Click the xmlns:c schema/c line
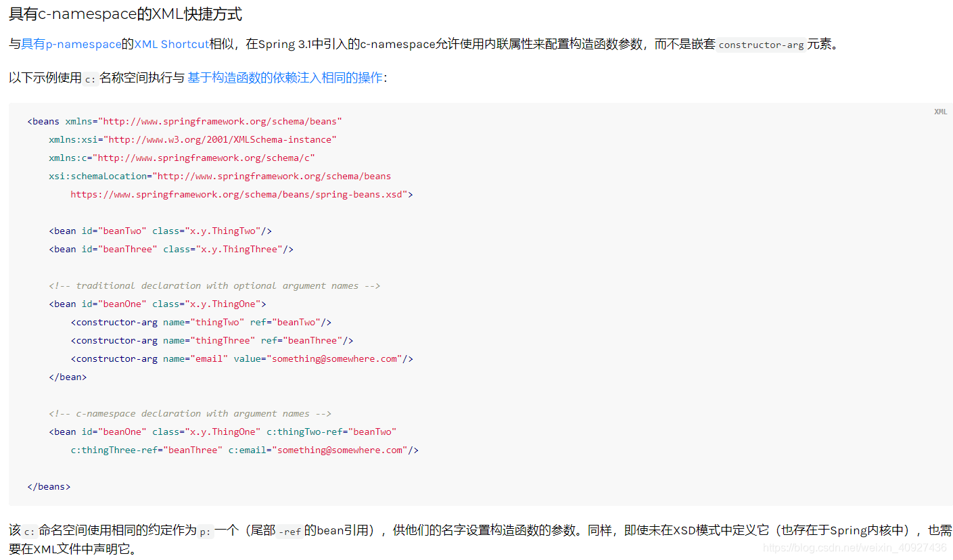This screenshot has height=560, width=953. pos(182,158)
